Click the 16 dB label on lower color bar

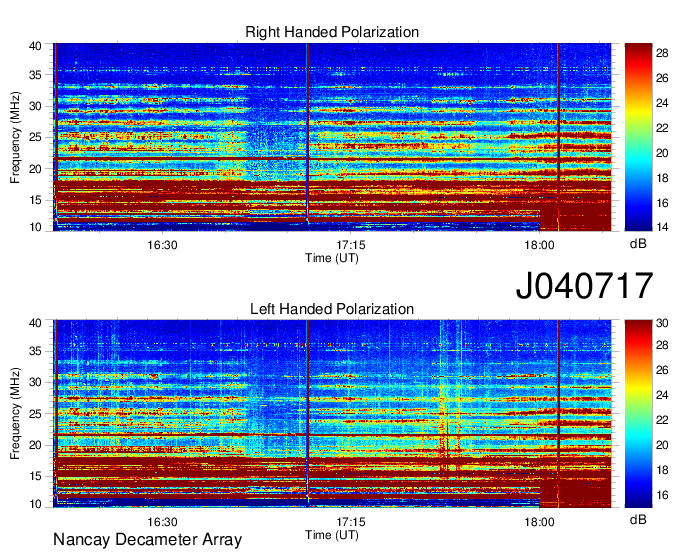tap(662, 495)
